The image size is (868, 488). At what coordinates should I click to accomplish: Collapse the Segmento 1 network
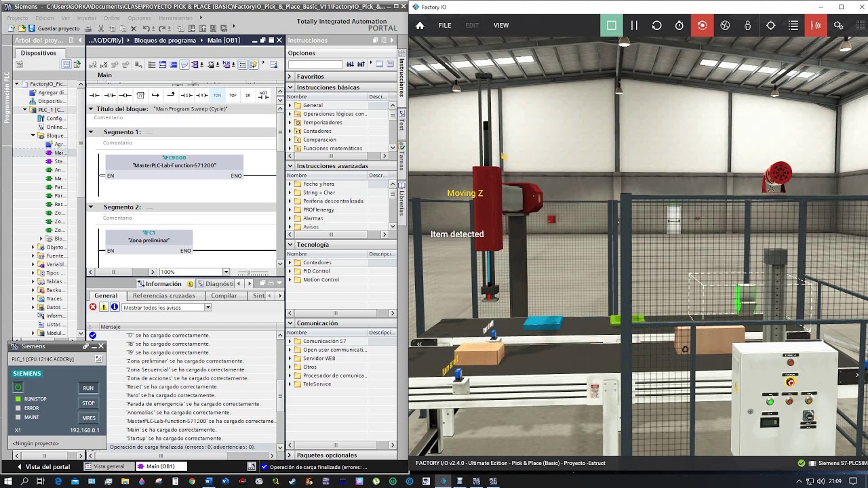[x=92, y=131]
